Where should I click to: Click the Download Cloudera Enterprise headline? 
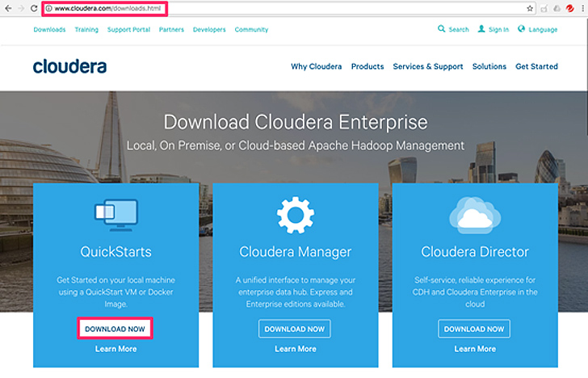pyautogui.click(x=296, y=122)
